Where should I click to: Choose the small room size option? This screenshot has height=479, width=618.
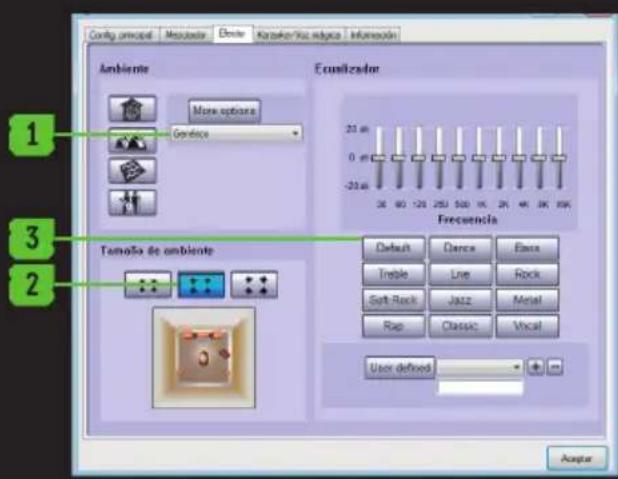pyautogui.click(x=149, y=285)
